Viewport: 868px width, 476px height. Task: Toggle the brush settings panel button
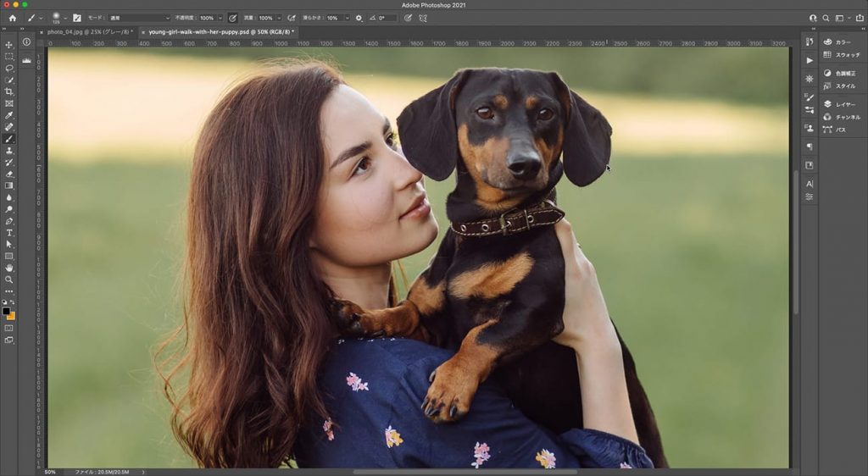(77, 18)
